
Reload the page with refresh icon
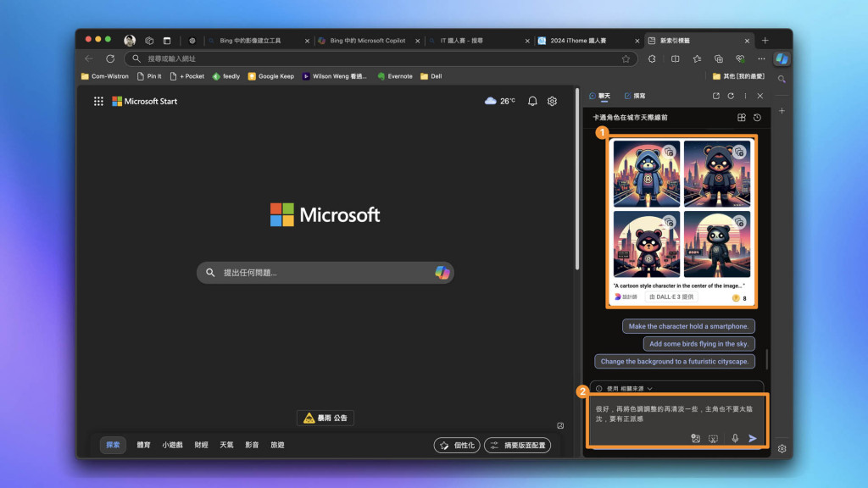coord(110,58)
